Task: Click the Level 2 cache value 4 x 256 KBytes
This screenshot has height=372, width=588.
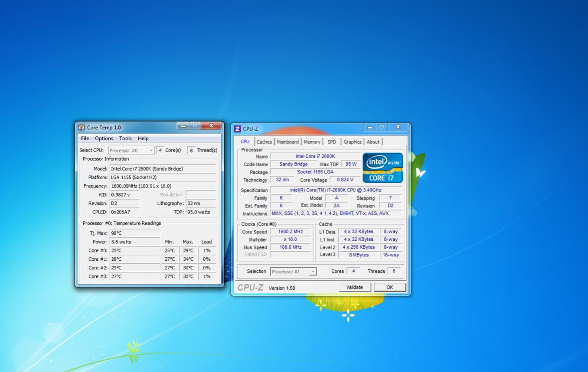Action: [x=359, y=247]
